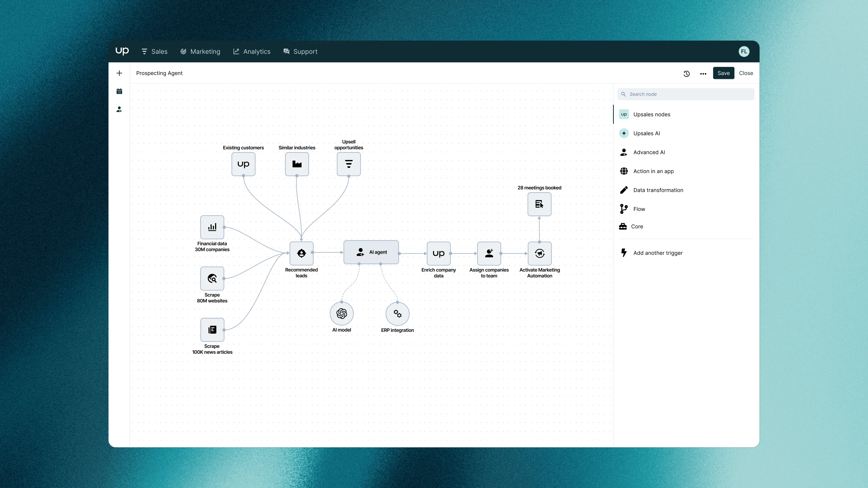
Task: Select the Recommended leads node
Action: 301,253
